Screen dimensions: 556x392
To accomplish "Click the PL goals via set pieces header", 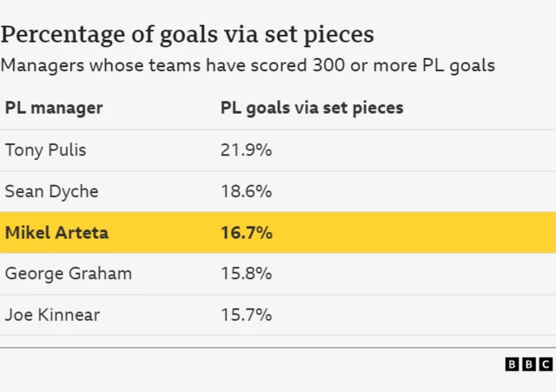I will pyautogui.click(x=311, y=108).
